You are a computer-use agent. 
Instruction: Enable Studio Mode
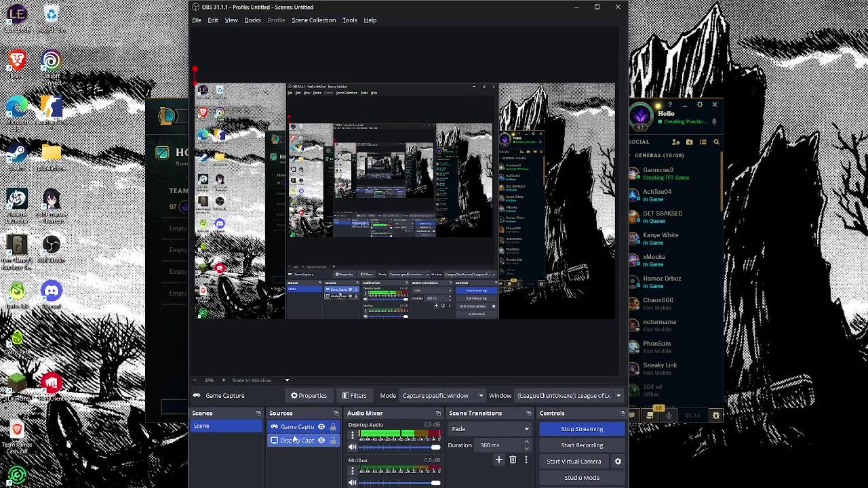(582, 478)
